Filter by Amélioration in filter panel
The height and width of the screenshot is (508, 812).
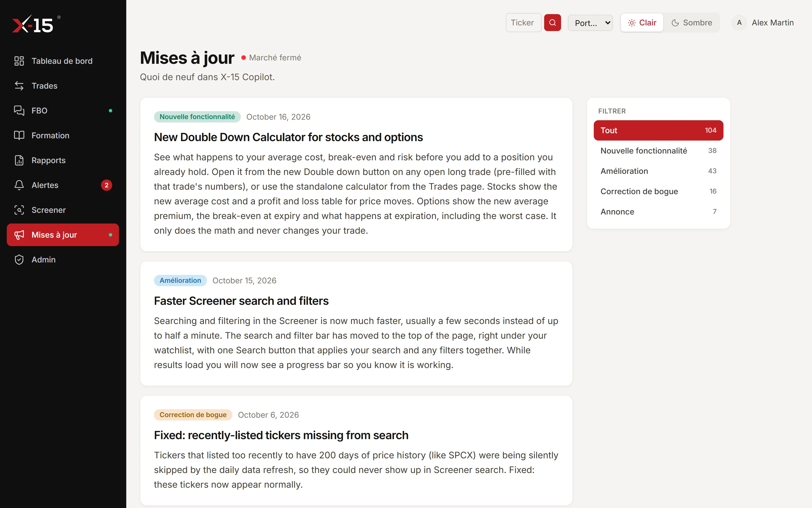tap(658, 171)
